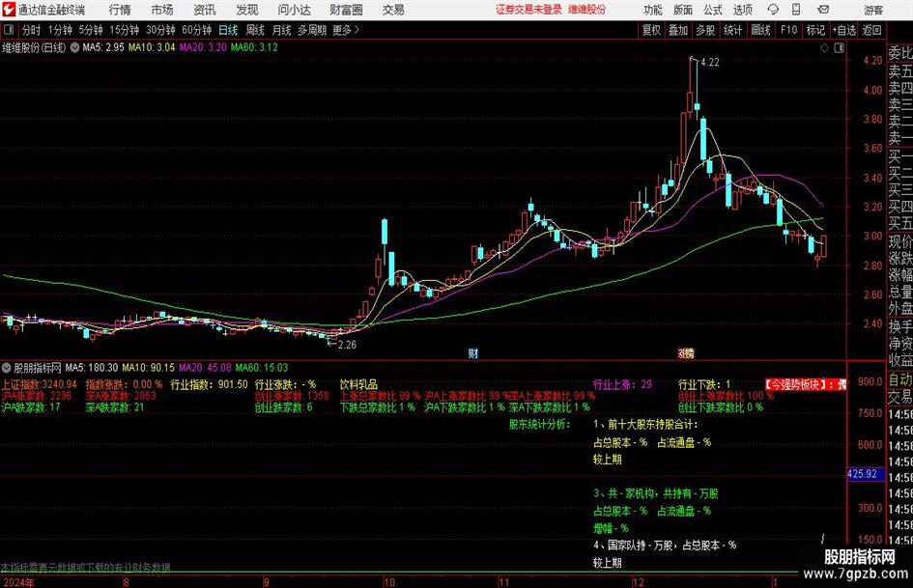Click the 多股 multi-stock button

click(x=705, y=30)
